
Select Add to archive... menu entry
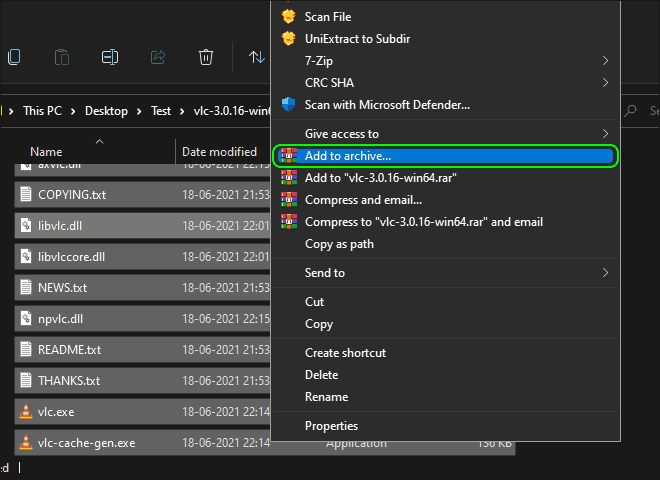tap(446, 156)
